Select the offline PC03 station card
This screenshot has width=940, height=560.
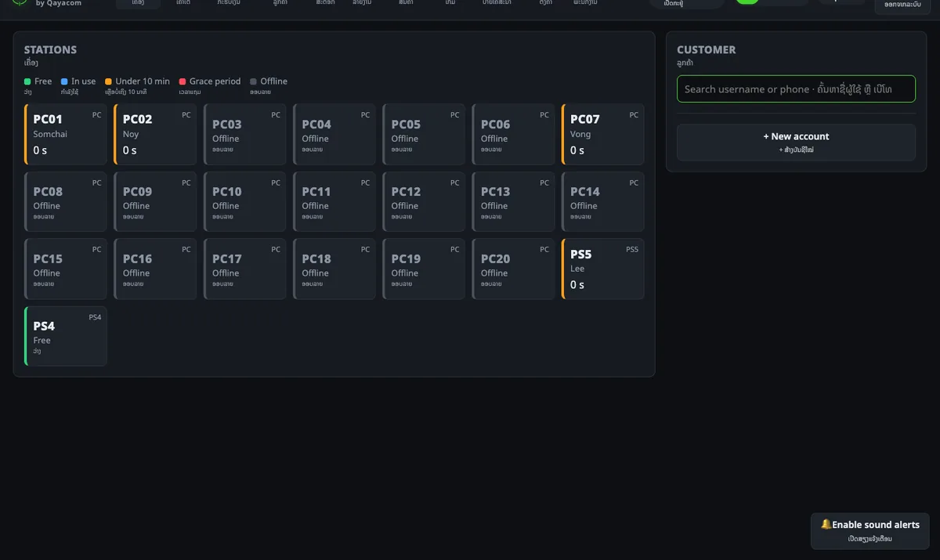[245, 135]
